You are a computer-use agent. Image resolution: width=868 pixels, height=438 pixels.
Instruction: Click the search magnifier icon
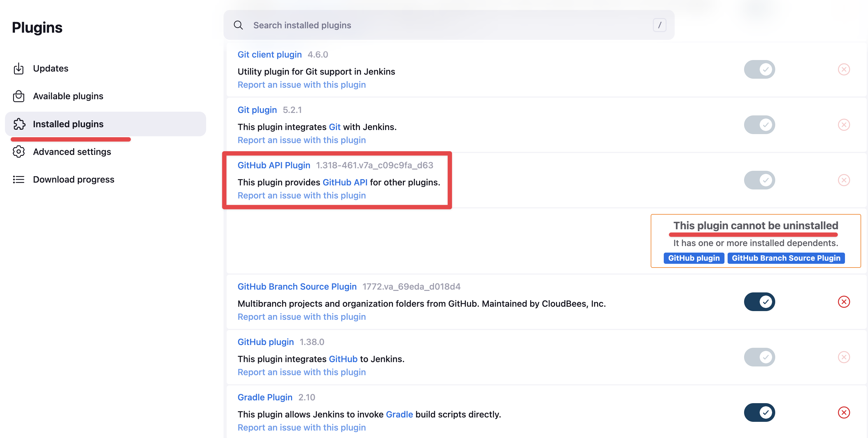coord(238,25)
